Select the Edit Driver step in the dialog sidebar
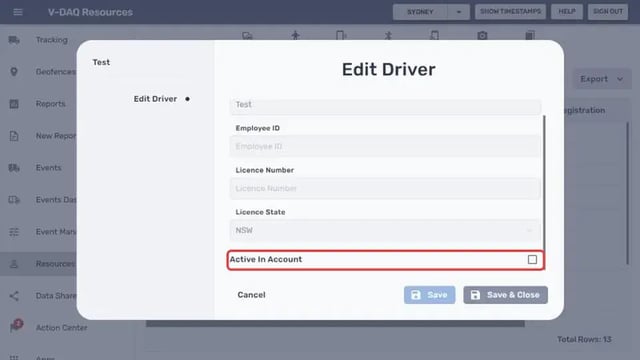640x360 pixels. pyautogui.click(x=156, y=99)
